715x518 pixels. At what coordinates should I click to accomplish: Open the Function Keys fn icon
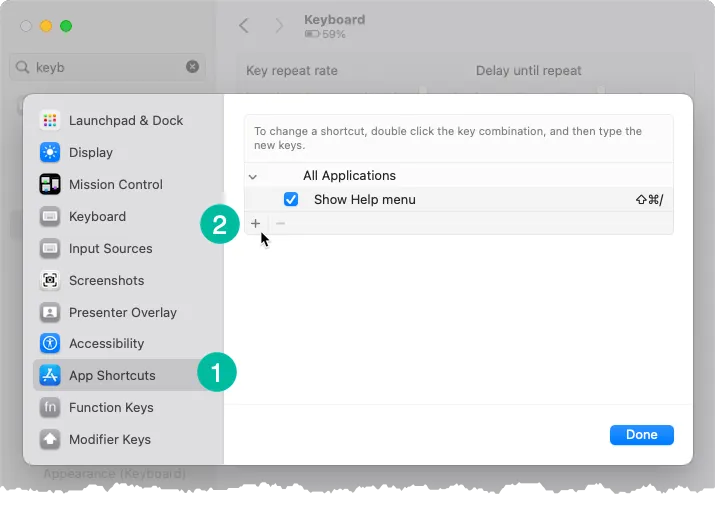50,407
